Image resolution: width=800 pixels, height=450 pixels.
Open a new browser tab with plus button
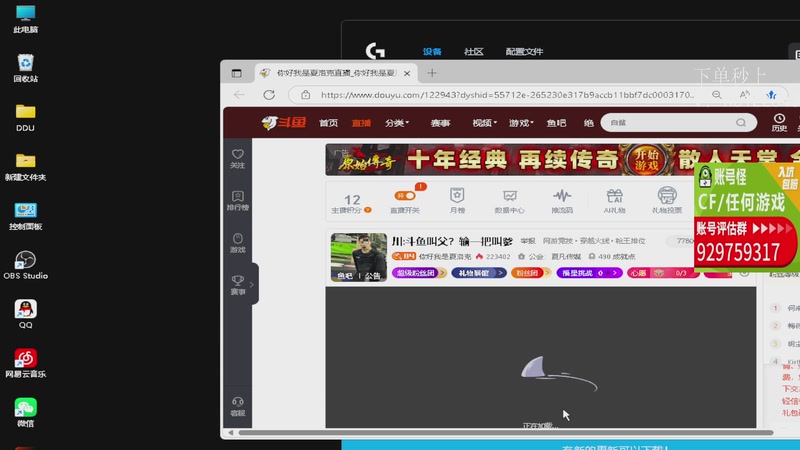coord(432,73)
